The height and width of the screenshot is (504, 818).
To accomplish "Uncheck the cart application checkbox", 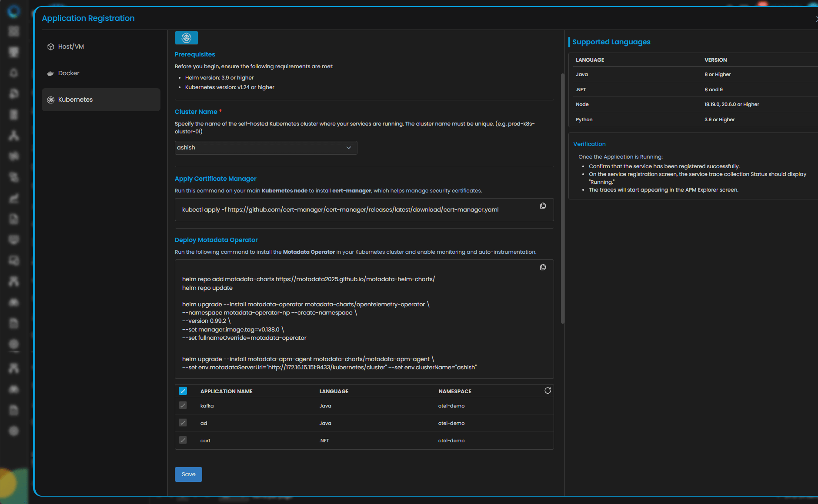I will (183, 441).
